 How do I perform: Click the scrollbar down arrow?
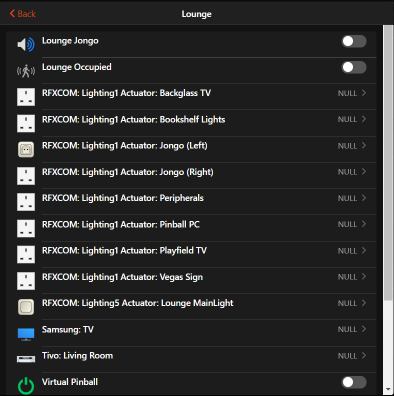click(388, 389)
